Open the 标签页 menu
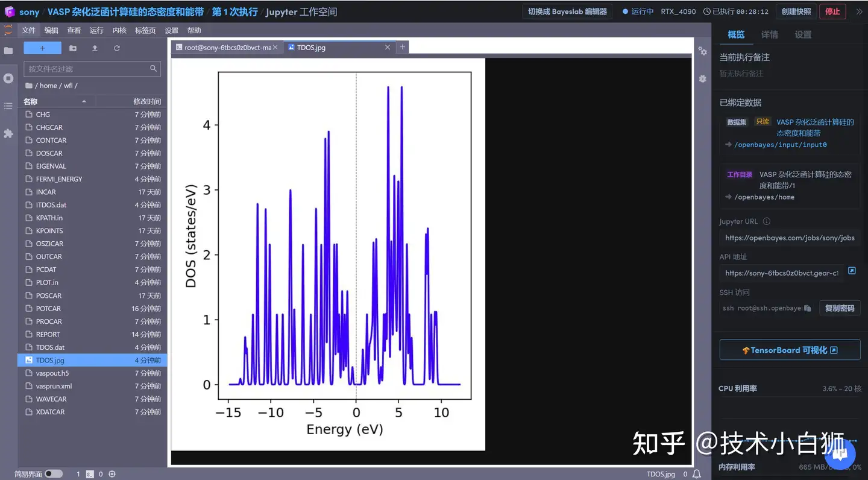 145,30
